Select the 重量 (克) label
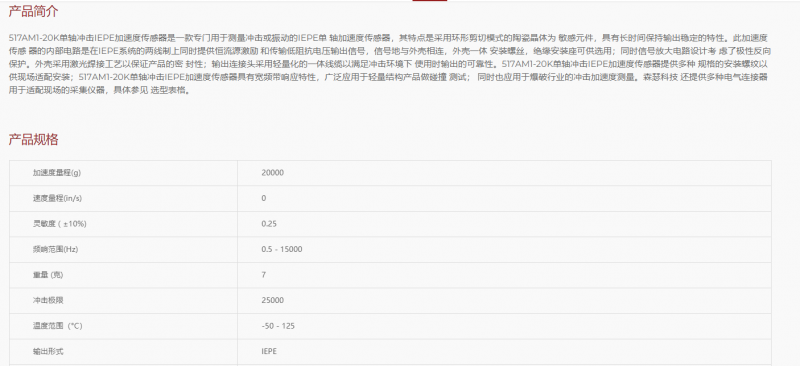The image size is (800, 366). 48,275
